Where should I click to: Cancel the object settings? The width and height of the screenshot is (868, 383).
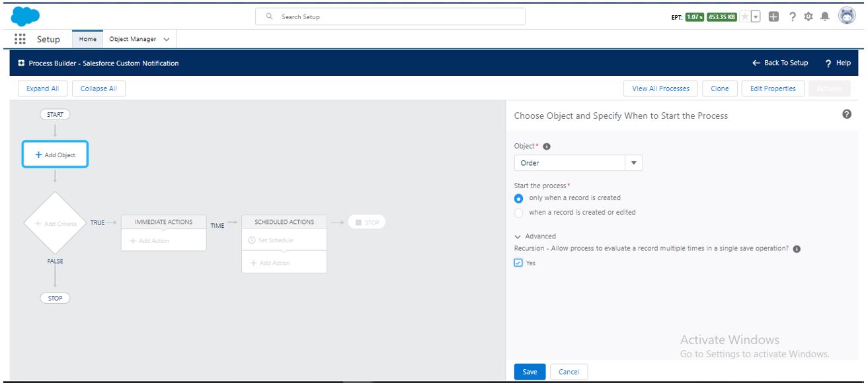point(569,372)
